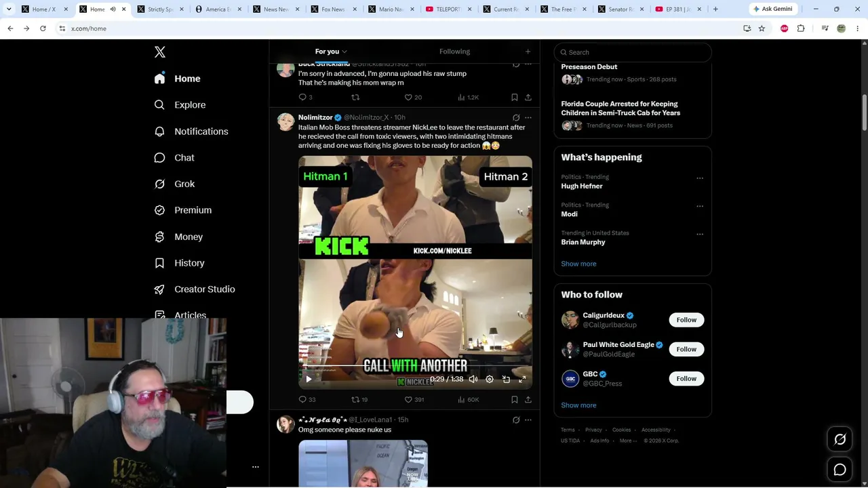Click the Ask Gemini button
868x488 pixels.
(772, 9)
